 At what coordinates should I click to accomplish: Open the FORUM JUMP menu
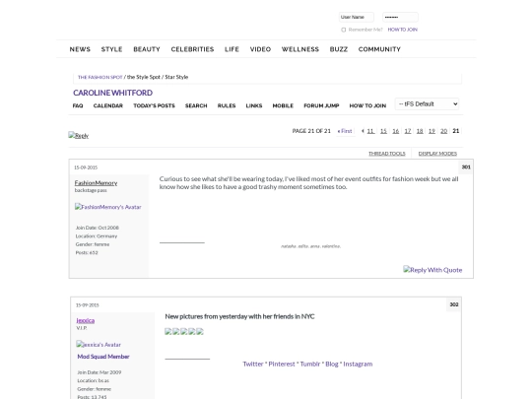pyautogui.click(x=321, y=105)
